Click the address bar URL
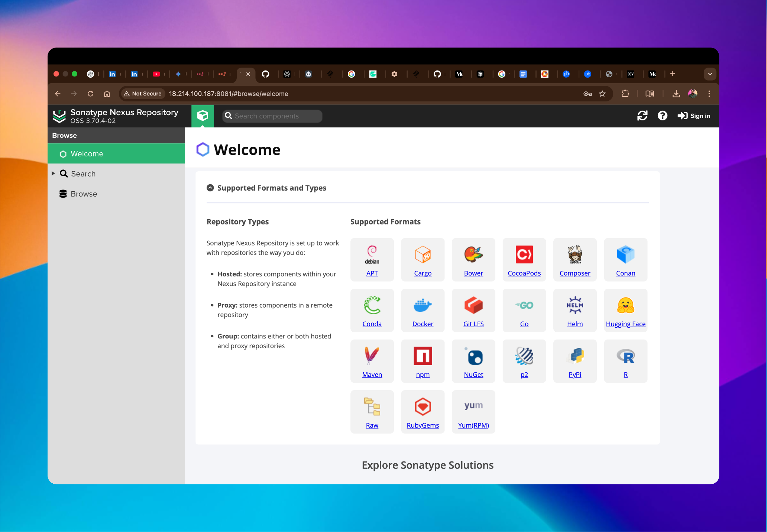767x532 pixels. pos(229,94)
